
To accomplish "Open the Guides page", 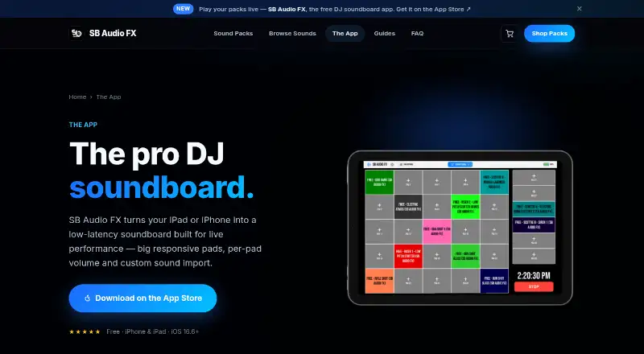I will click(385, 33).
